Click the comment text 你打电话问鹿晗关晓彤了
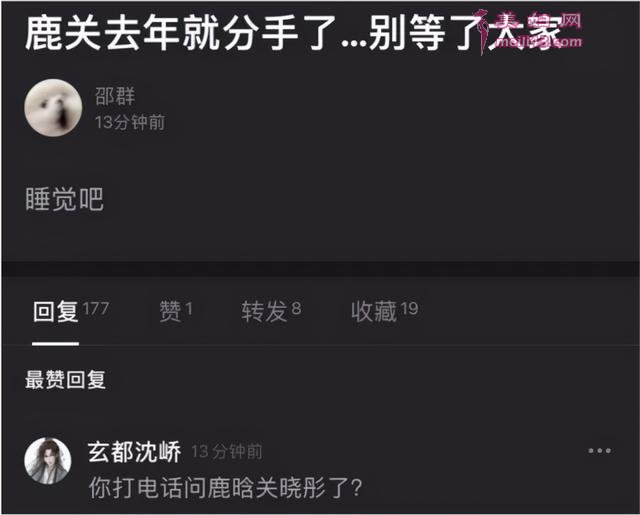640x515 pixels. (226, 488)
